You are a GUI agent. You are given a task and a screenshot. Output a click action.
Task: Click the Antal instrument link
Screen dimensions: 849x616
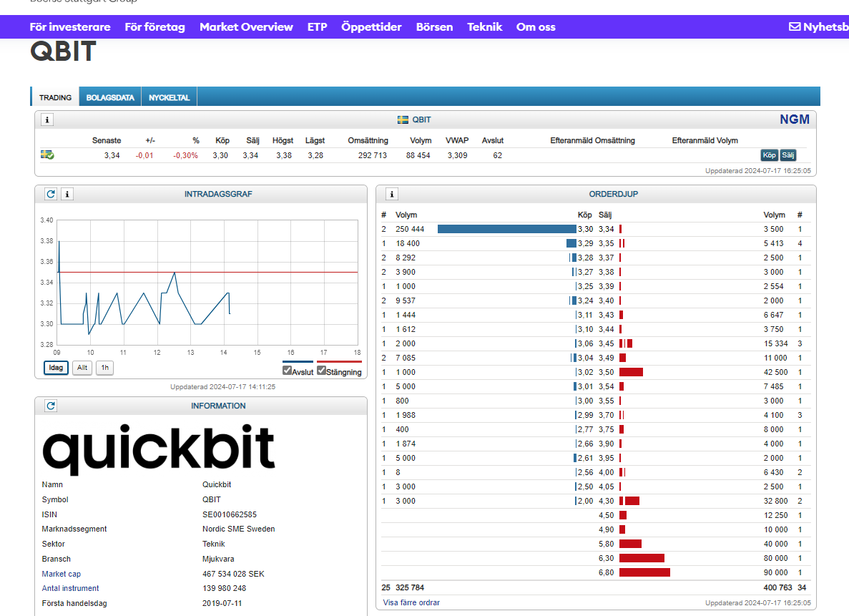click(70, 588)
